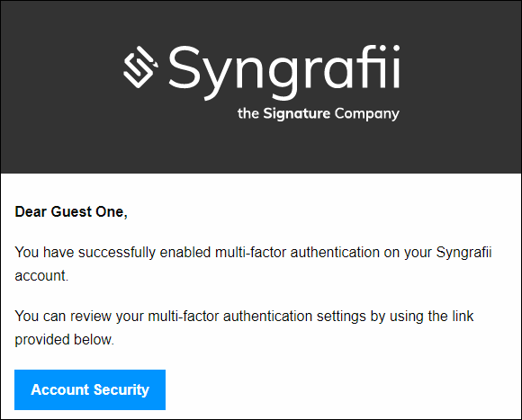Click the "Dear Guest One," greeting
The height and width of the screenshot is (420, 522).
tap(71, 212)
